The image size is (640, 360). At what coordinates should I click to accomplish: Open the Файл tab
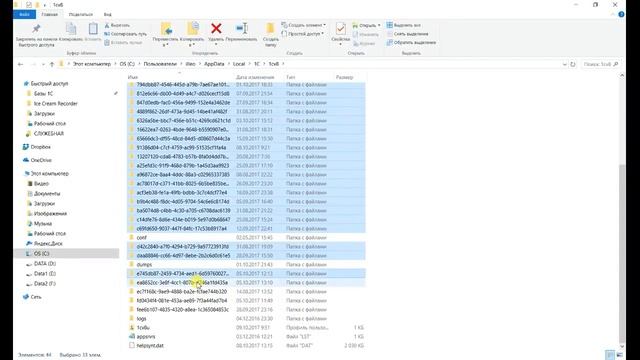pyautogui.click(x=24, y=14)
